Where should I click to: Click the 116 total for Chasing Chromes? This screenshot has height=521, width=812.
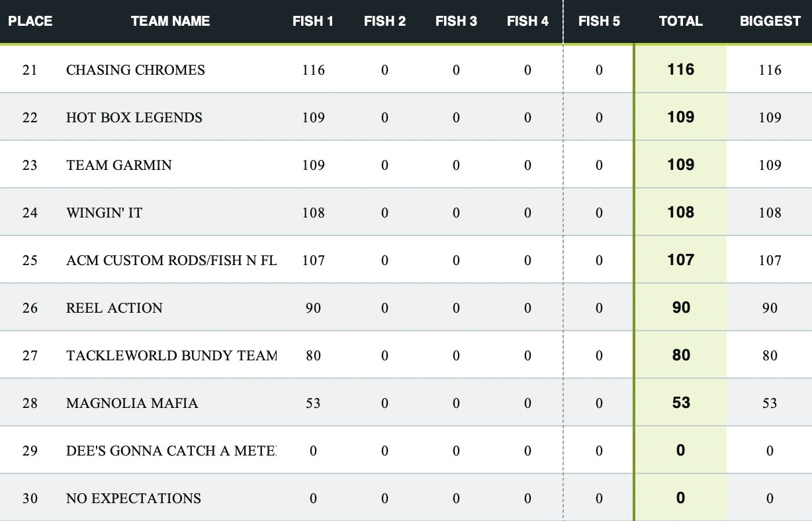point(681,69)
